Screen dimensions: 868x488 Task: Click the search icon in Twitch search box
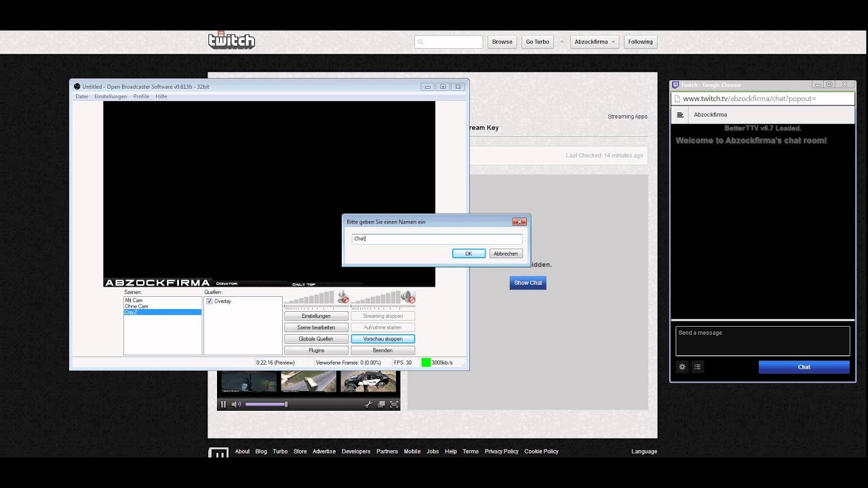click(x=421, y=42)
